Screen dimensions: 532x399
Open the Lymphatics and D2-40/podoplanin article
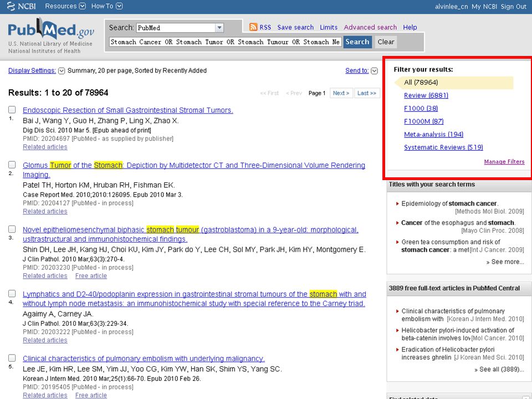coord(195,299)
